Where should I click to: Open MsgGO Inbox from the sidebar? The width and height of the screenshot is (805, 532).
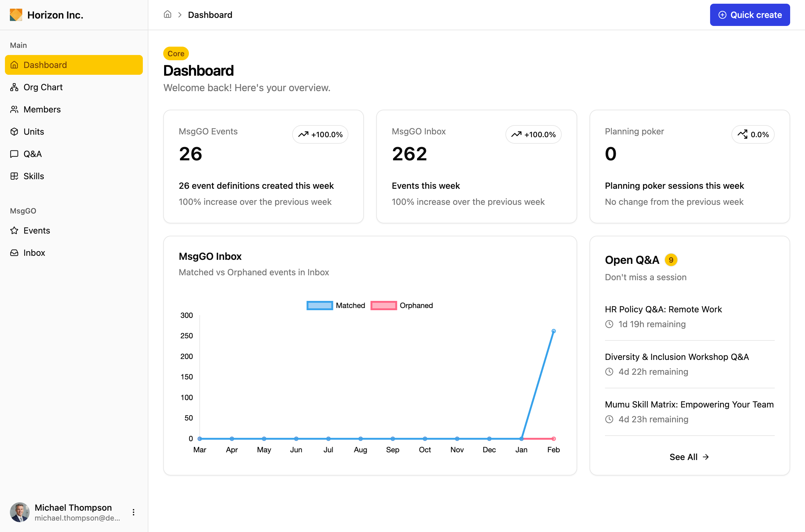34,253
